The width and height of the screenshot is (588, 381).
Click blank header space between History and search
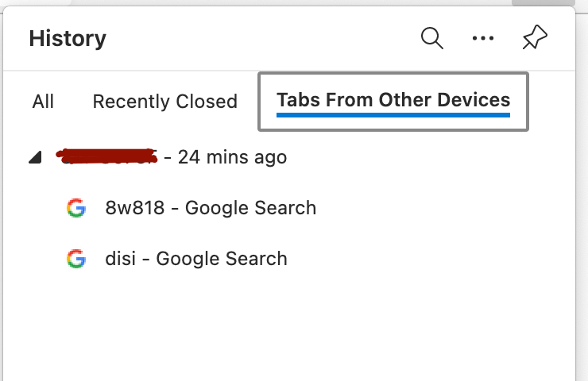click(x=262, y=38)
